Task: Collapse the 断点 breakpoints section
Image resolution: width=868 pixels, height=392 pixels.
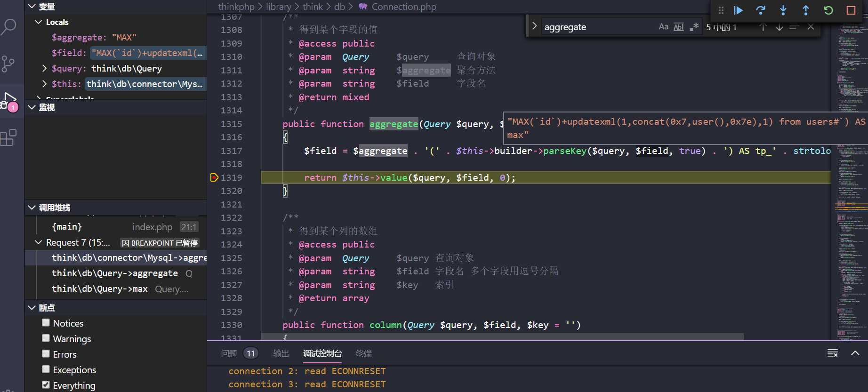Action: (32, 308)
